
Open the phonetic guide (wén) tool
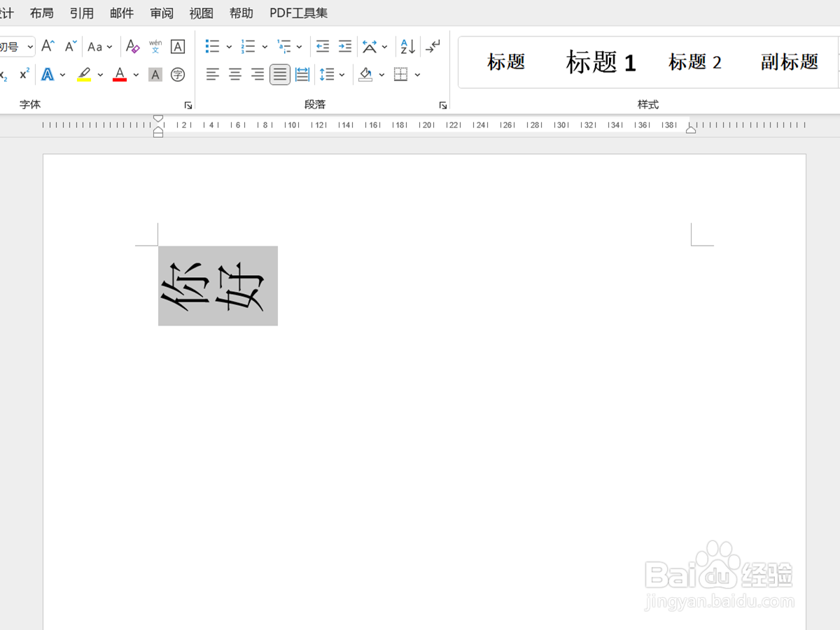click(155, 46)
